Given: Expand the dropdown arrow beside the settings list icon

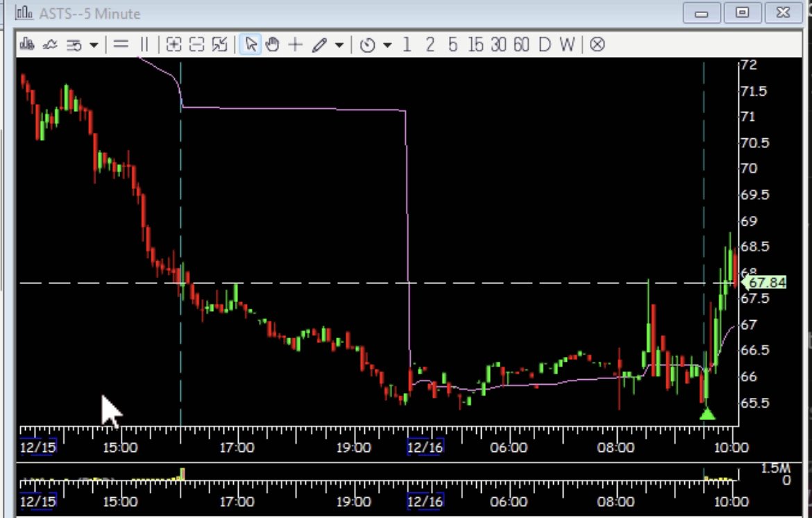Looking at the screenshot, I should point(94,46).
